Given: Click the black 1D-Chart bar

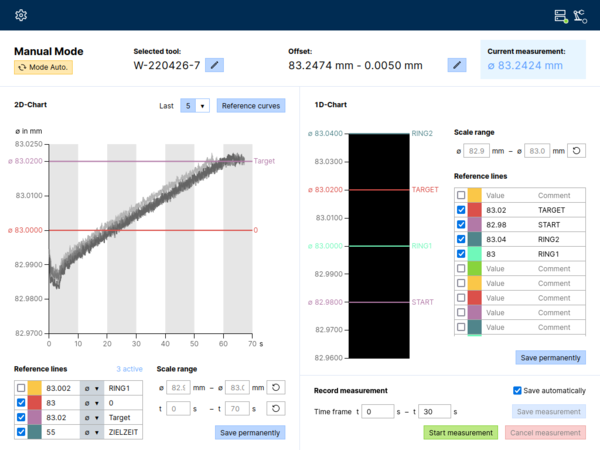Looking at the screenshot, I should click(x=379, y=246).
